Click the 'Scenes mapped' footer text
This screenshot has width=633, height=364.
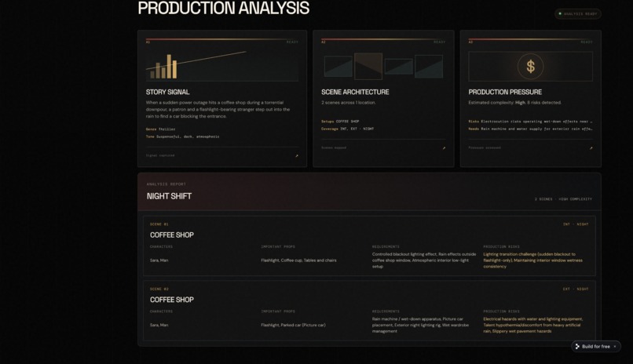click(x=334, y=148)
